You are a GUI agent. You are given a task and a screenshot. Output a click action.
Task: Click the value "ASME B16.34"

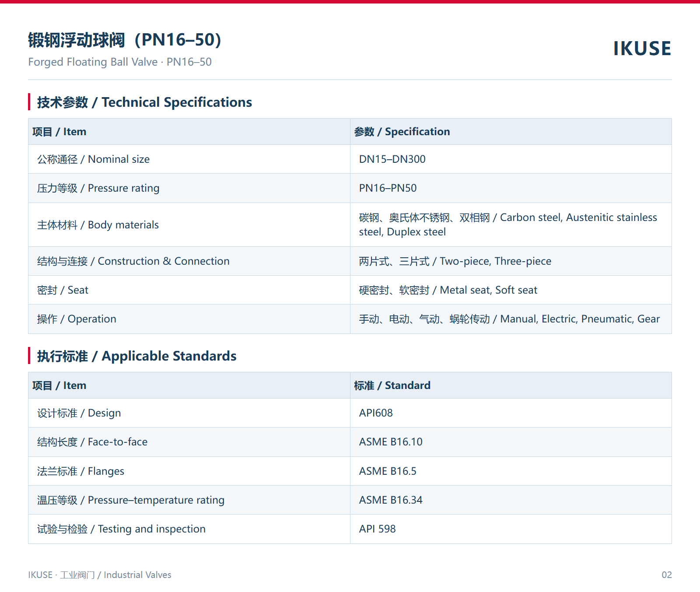click(391, 500)
